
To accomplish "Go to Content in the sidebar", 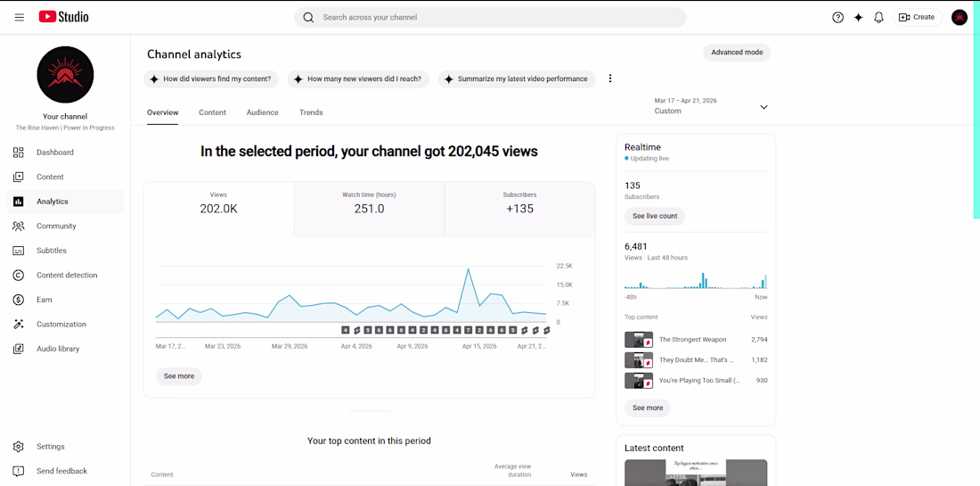I will pyautogui.click(x=65, y=177).
